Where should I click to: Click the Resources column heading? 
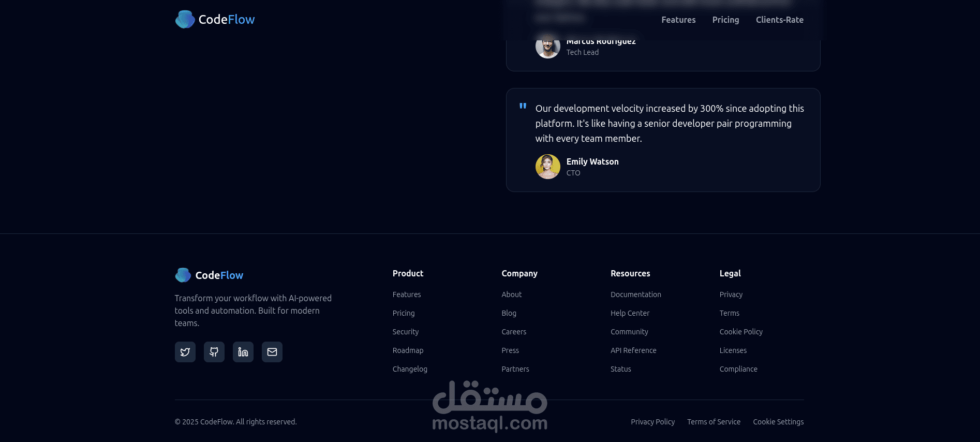pos(630,273)
